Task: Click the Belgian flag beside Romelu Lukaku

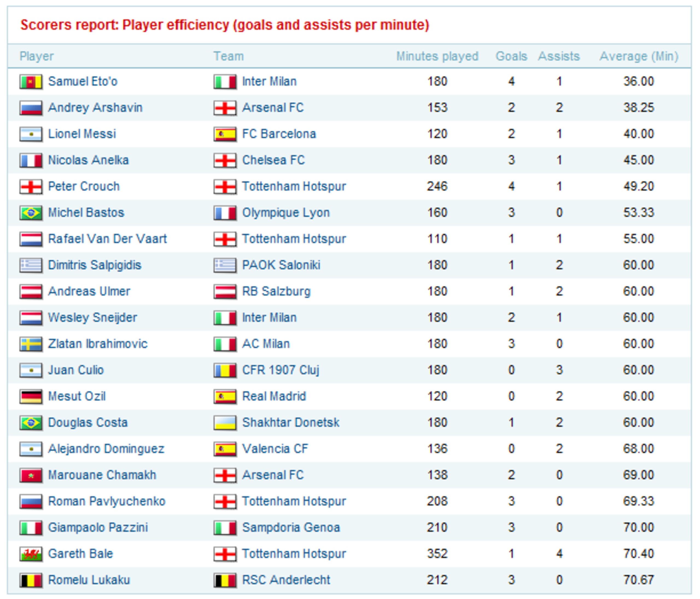Action: click(x=31, y=580)
